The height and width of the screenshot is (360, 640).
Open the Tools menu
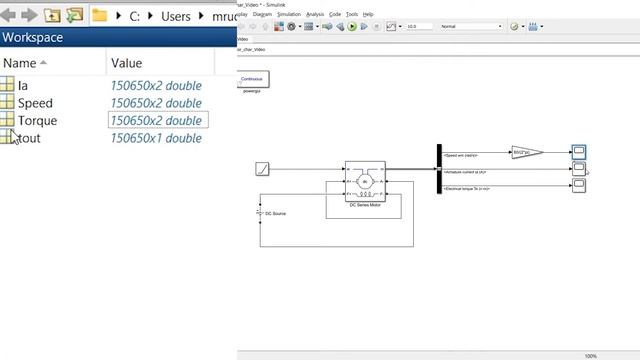[351, 14]
